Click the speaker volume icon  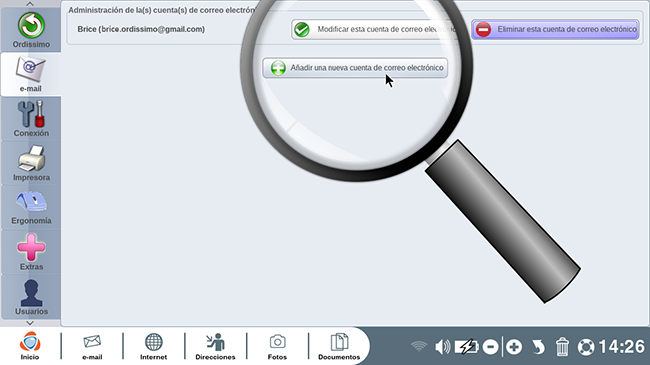pyautogui.click(x=442, y=347)
